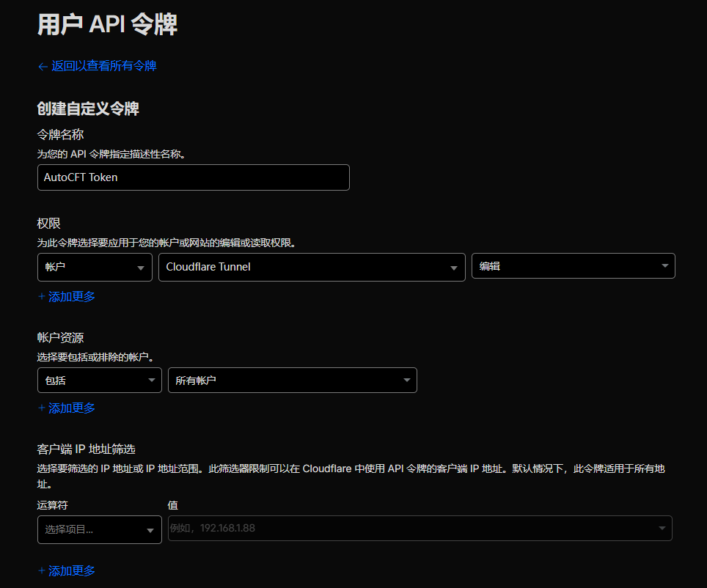Click the 值 IP address input field
The height and width of the screenshot is (588, 707).
(x=411, y=528)
